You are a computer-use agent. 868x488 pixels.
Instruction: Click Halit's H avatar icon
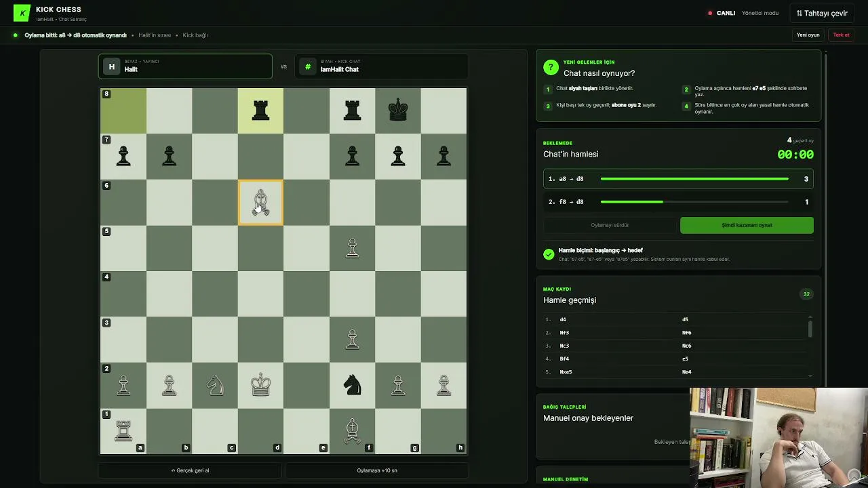click(x=112, y=66)
